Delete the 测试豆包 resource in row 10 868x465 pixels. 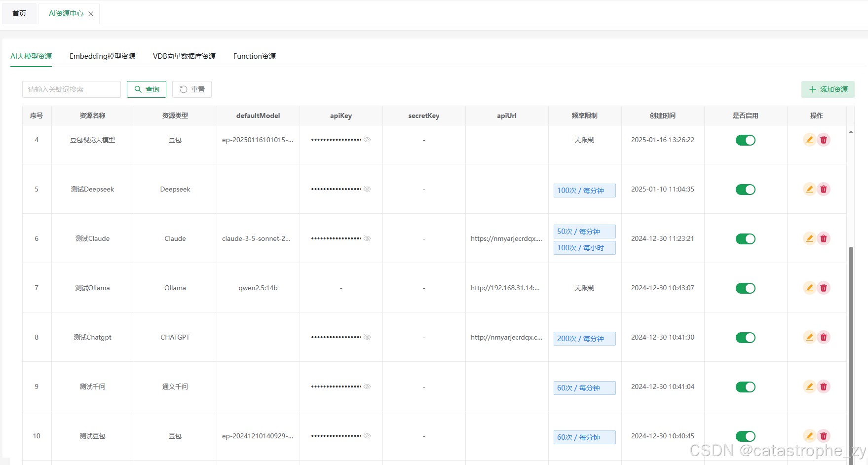click(824, 436)
